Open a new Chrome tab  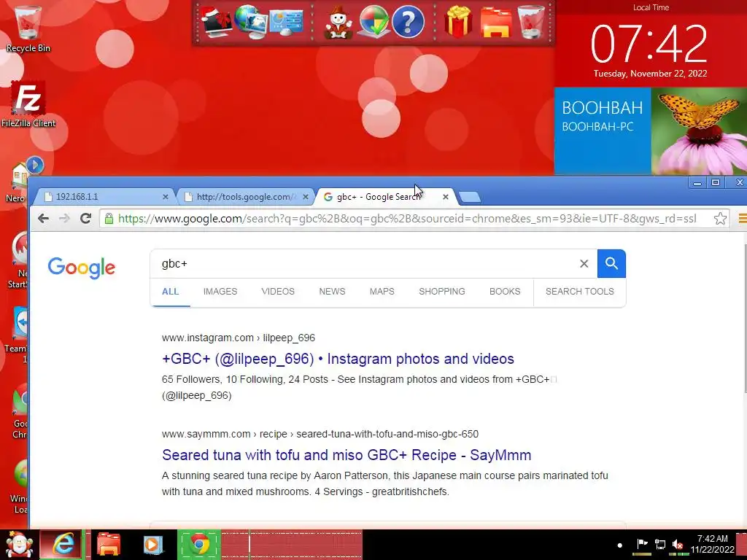(471, 197)
